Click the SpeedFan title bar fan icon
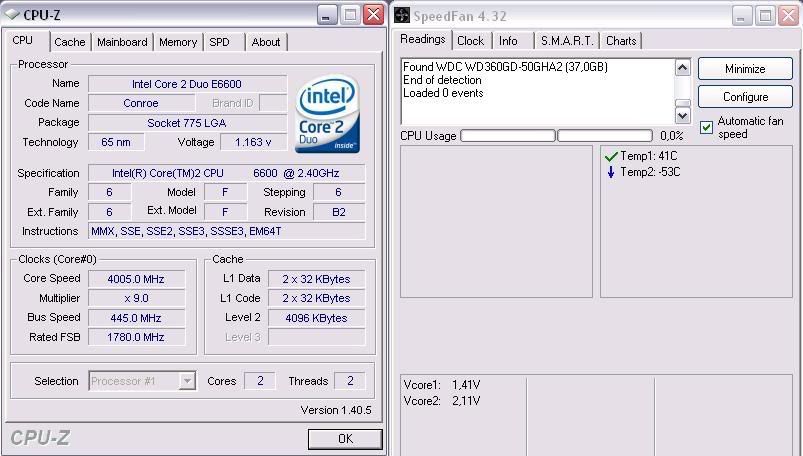This screenshot has height=456, width=803. (402, 15)
